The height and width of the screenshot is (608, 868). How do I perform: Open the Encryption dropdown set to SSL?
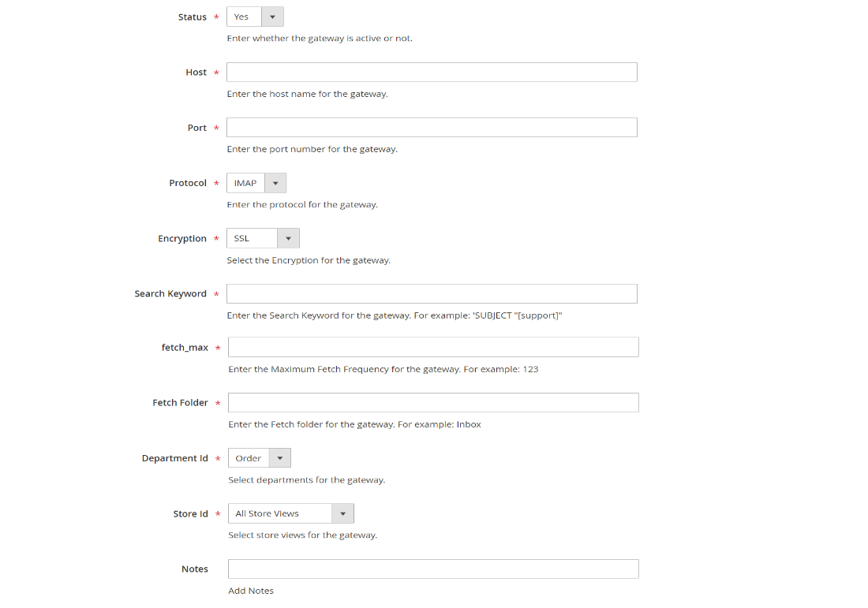click(263, 238)
